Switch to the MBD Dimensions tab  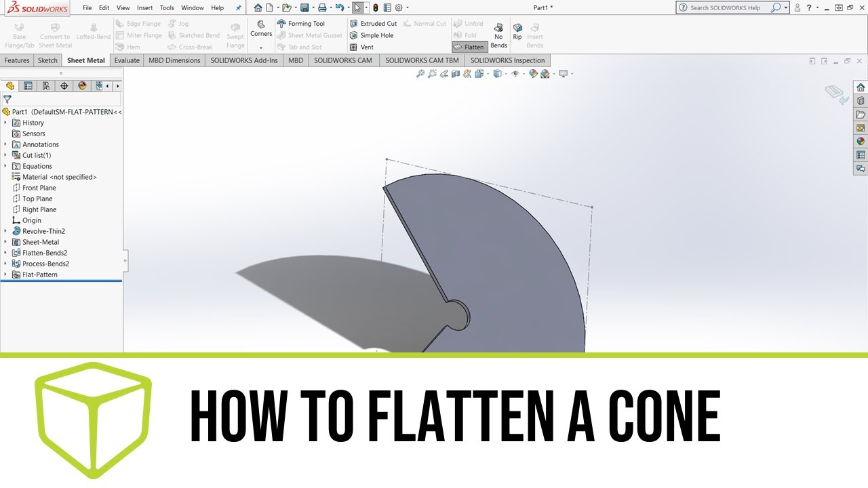coord(174,60)
